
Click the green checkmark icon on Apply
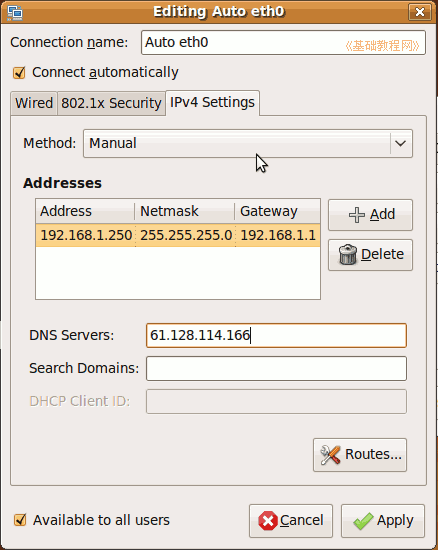point(363,521)
